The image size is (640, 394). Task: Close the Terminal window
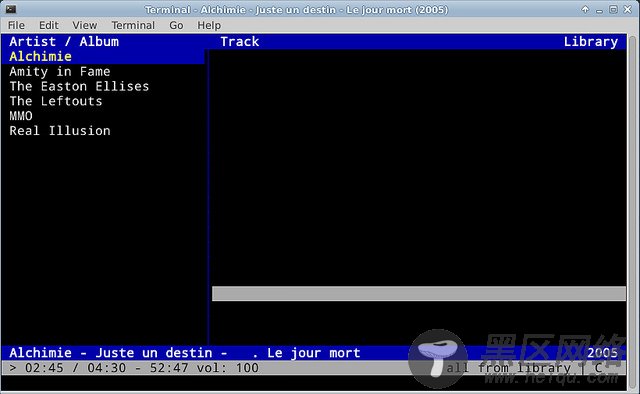point(628,9)
